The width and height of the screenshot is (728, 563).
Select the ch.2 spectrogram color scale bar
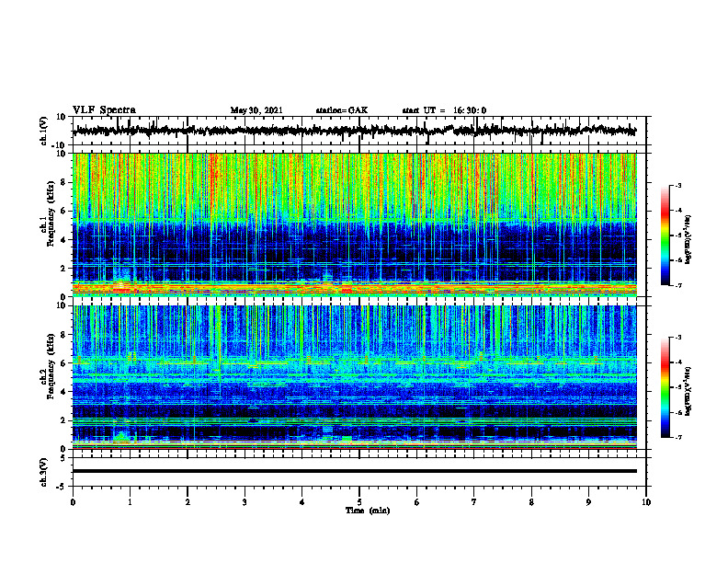click(665, 387)
